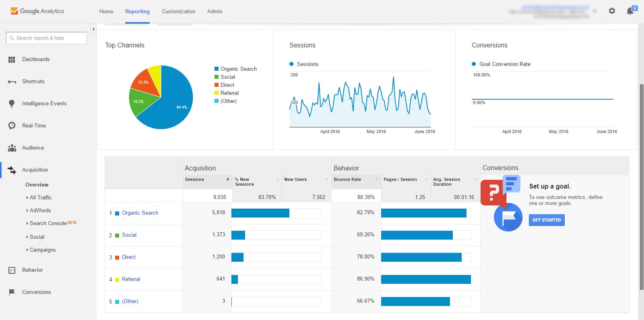This screenshot has height=320, width=644.
Task: Click the Organic Search pie slice
Action: pos(173,109)
